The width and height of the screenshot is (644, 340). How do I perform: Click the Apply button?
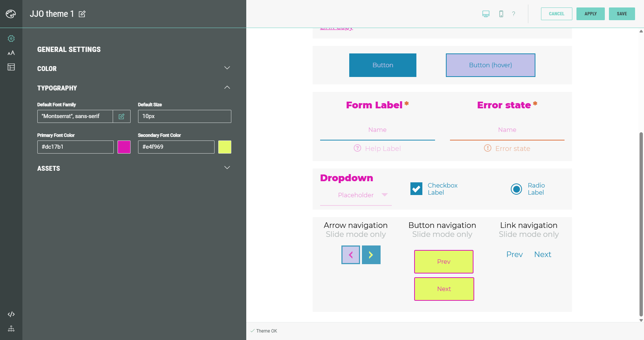590,14
